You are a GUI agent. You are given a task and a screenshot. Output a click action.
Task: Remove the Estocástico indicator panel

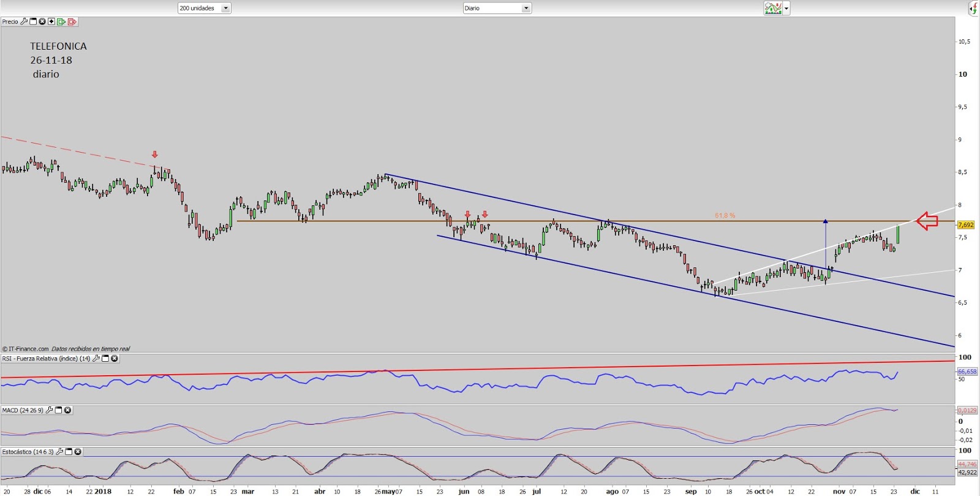[78, 452]
